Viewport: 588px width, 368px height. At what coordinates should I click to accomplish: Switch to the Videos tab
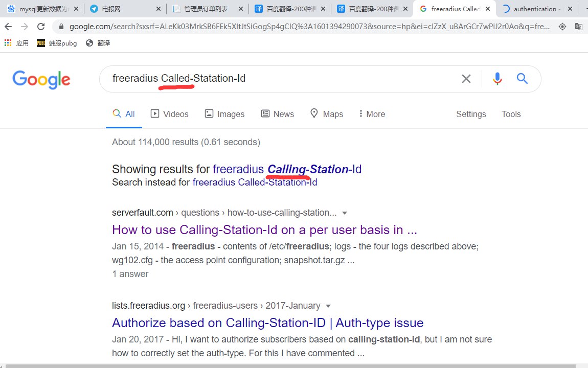(x=170, y=114)
